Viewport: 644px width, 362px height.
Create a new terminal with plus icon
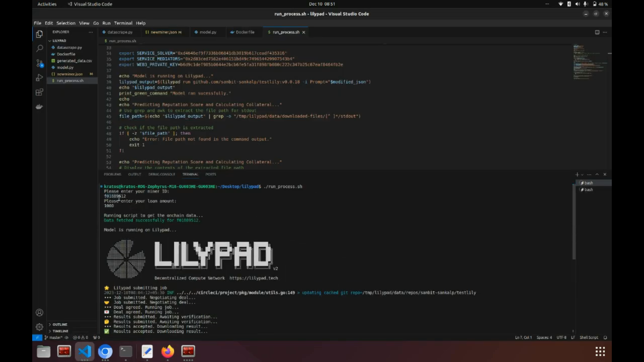click(577, 174)
